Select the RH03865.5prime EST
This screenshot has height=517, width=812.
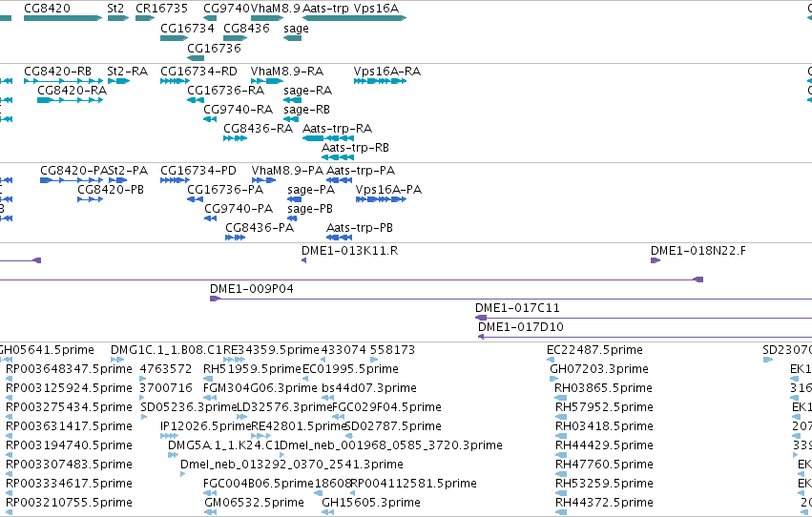pyautogui.click(x=561, y=398)
